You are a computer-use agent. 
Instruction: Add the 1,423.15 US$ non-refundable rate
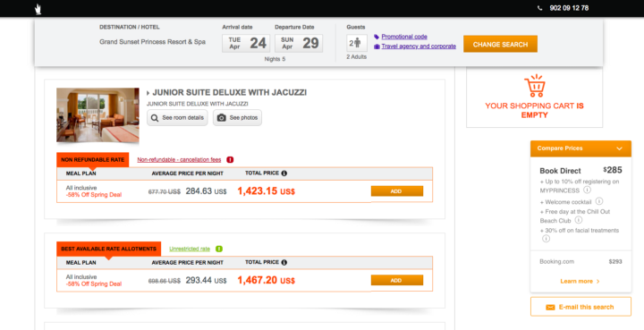point(397,191)
